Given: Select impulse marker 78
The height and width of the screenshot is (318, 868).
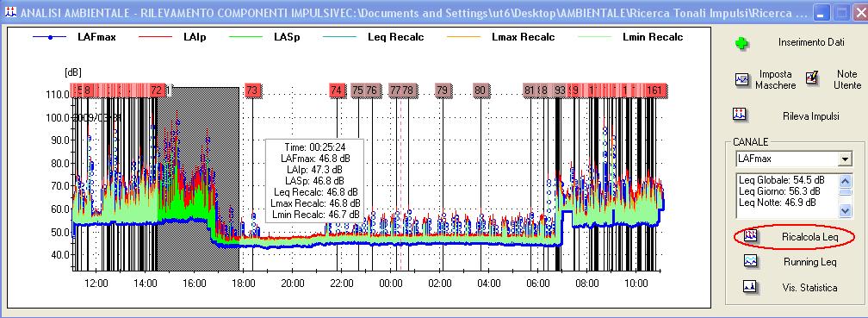Looking at the screenshot, I should coord(408,90).
